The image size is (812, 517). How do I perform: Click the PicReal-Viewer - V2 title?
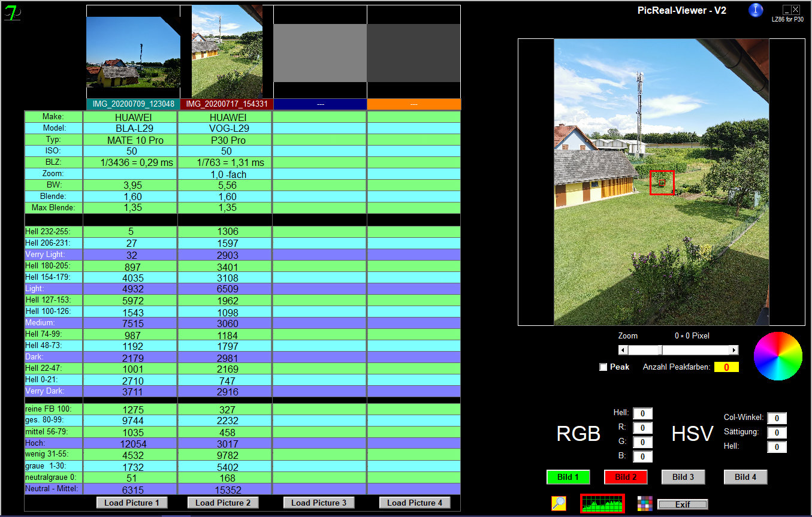point(682,10)
